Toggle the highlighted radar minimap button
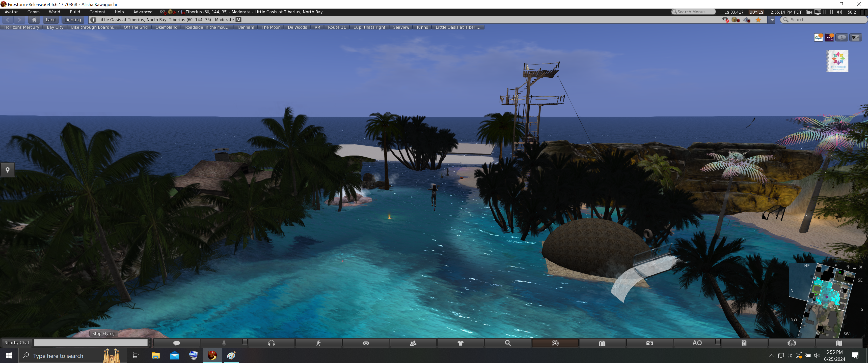This screenshot has height=363, width=868. (x=555, y=343)
